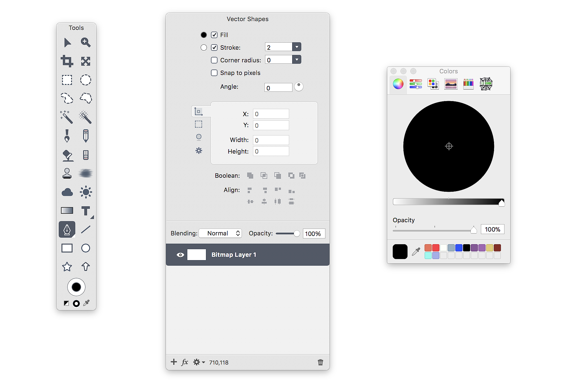Open the Corner radius dropdown

click(x=296, y=60)
